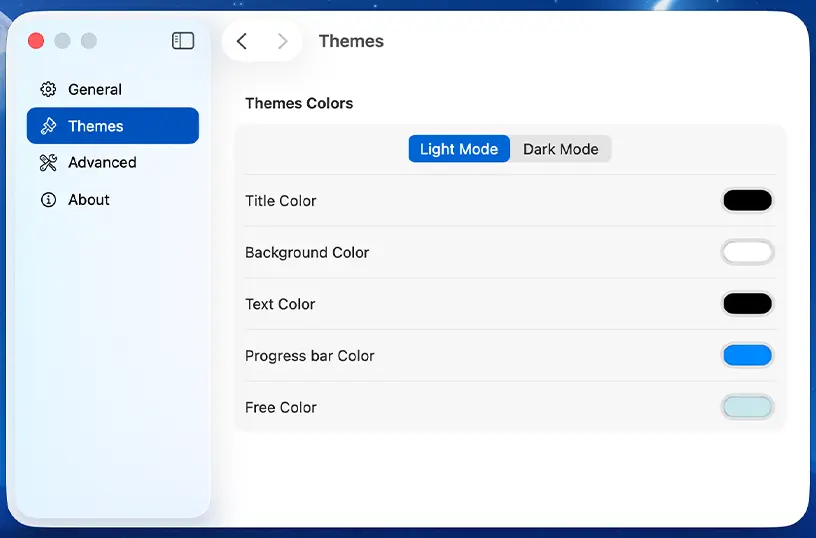Click the Advanced tools icon
This screenshot has width=816, height=538.
point(48,163)
